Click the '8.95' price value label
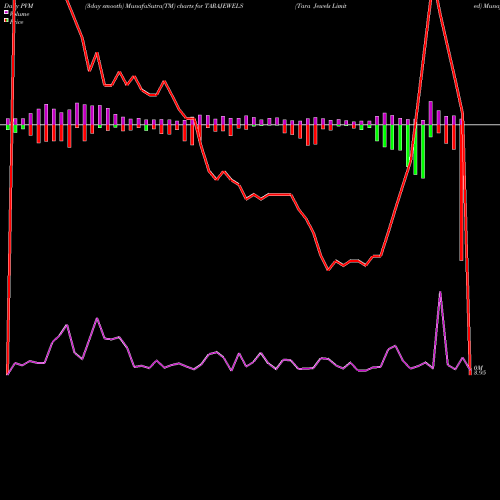Image resolution: width=500 pixels, height=500 pixels. pyautogui.click(x=480, y=372)
